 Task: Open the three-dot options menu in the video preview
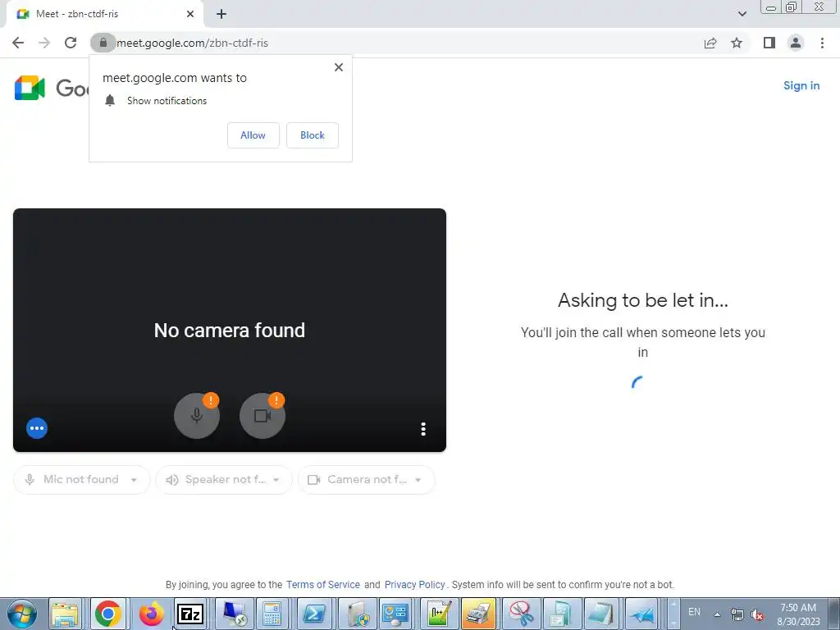coord(423,428)
